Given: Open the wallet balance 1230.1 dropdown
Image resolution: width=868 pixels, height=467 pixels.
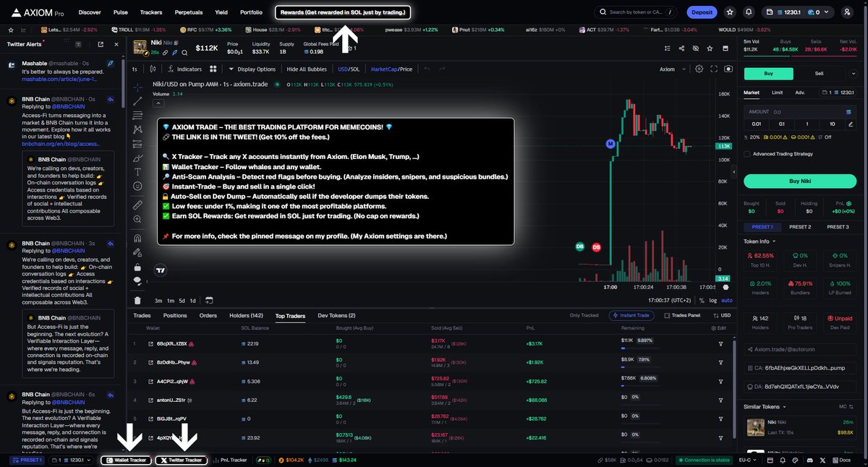Looking at the screenshot, I should pyautogui.click(x=799, y=12).
